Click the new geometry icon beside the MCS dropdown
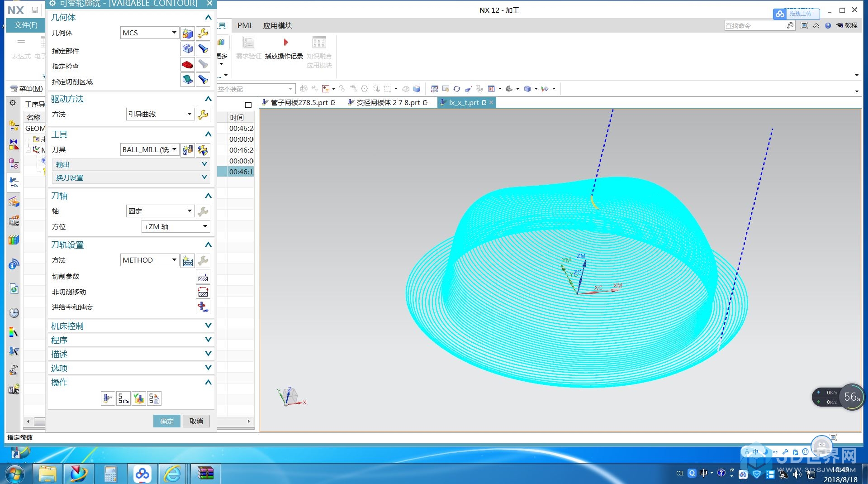Image resolution: width=868 pixels, height=484 pixels. pos(188,33)
